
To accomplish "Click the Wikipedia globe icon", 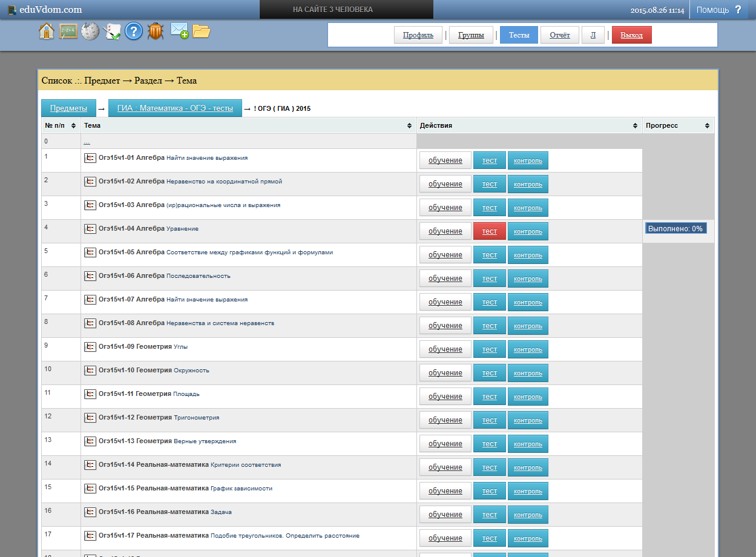I will tap(90, 31).
